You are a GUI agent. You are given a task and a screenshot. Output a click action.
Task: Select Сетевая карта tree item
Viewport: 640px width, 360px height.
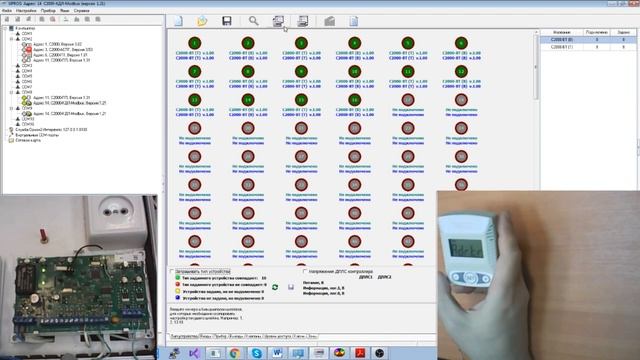pos(28,140)
